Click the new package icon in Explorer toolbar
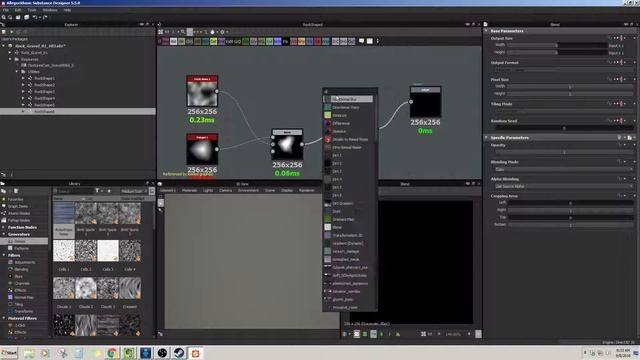The height and width of the screenshot is (360, 640). pyautogui.click(x=4, y=32)
